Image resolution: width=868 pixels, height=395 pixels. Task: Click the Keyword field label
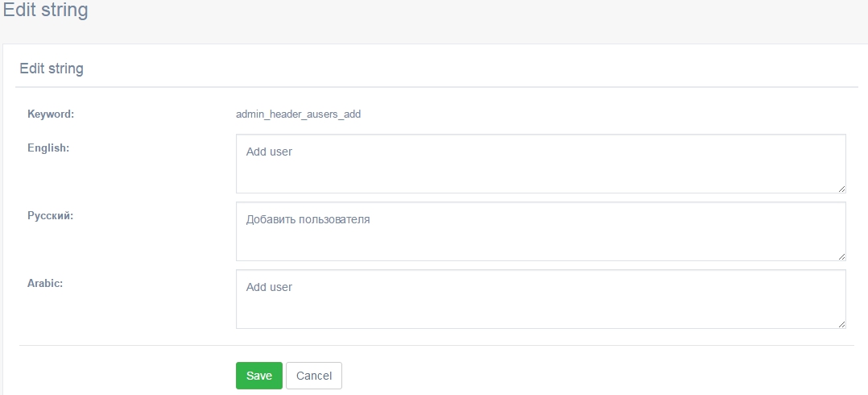click(x=51, y=114)
